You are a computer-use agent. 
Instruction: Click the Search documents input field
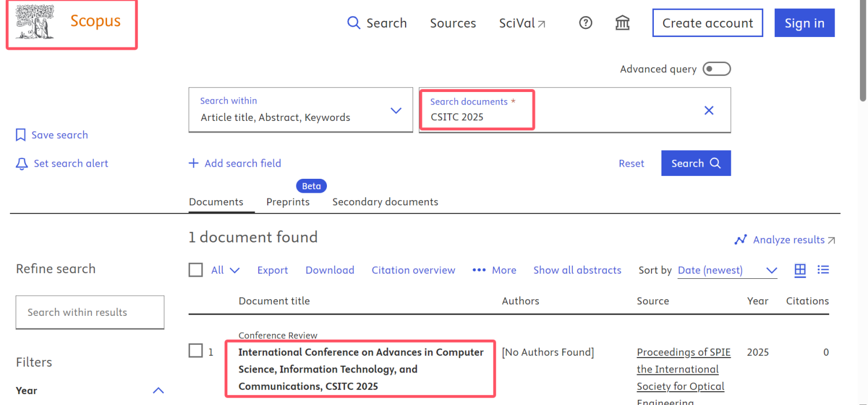(x=575, y=110)
